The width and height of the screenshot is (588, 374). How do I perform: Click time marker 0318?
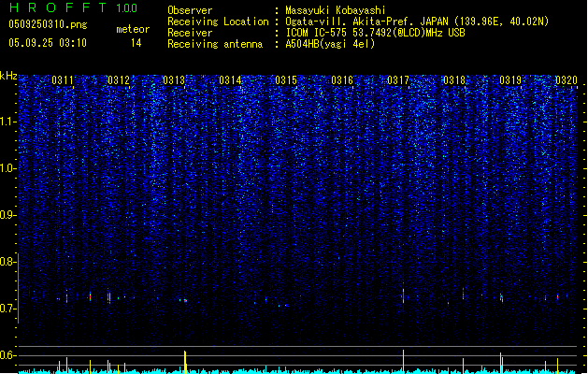(x=454, y=80)
